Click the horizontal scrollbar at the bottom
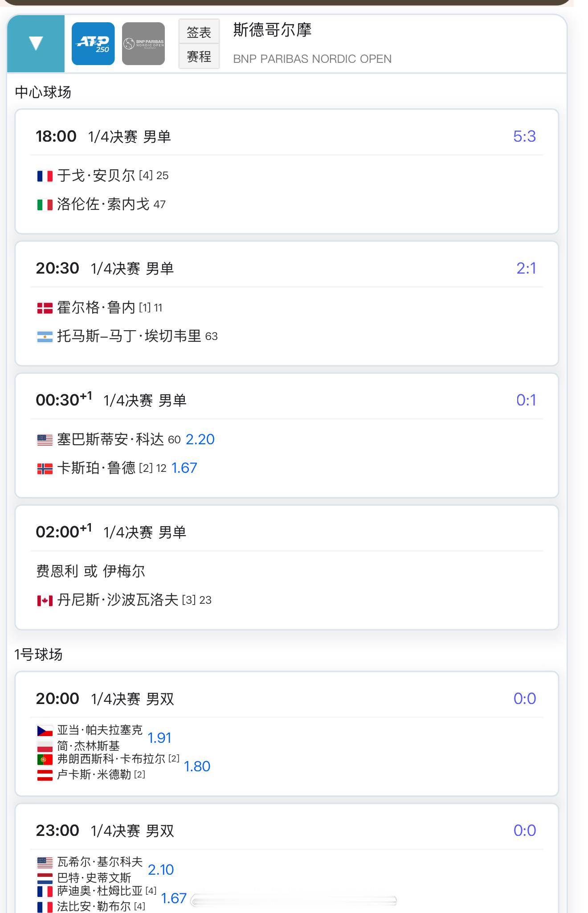The width and height of the screenshot is (588, 913). [x=294, y=901]
